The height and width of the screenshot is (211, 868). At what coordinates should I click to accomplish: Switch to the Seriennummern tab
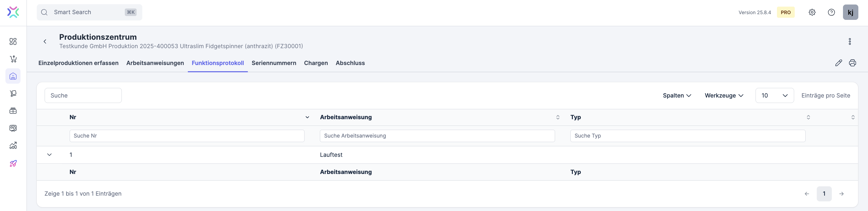click(274, 63)
